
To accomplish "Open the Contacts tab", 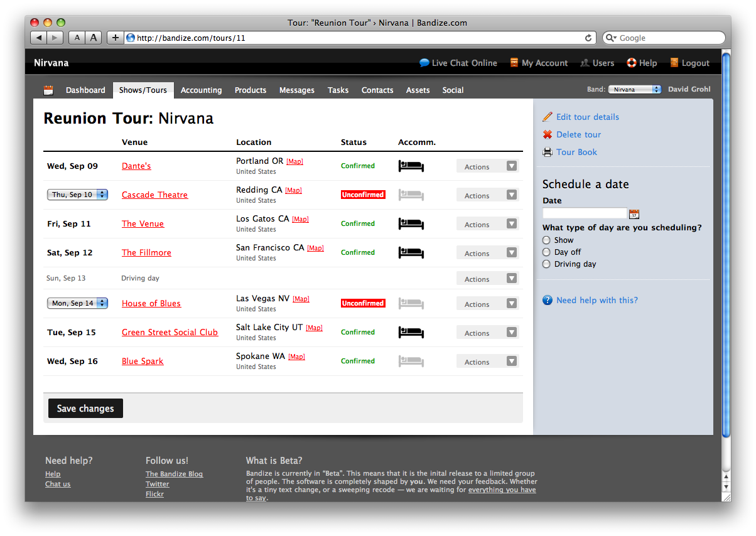I will pos(377,90).
